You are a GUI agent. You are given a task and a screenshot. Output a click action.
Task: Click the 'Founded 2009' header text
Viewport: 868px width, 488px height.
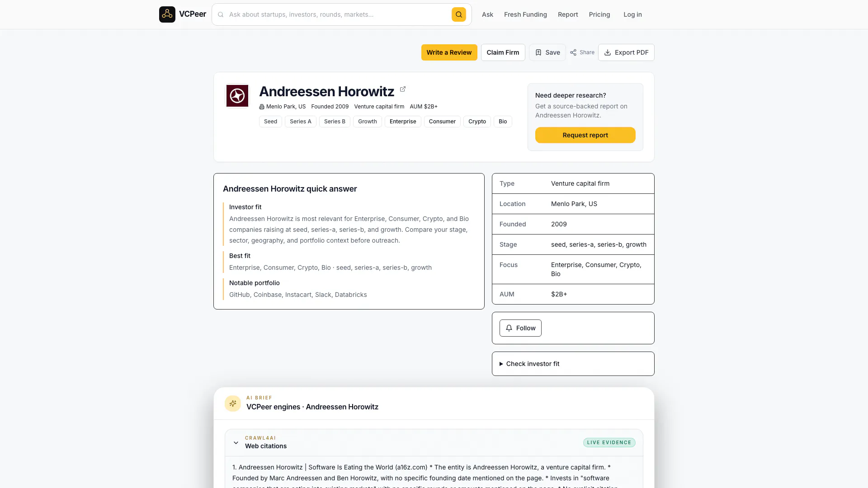(x=330, y=107)
